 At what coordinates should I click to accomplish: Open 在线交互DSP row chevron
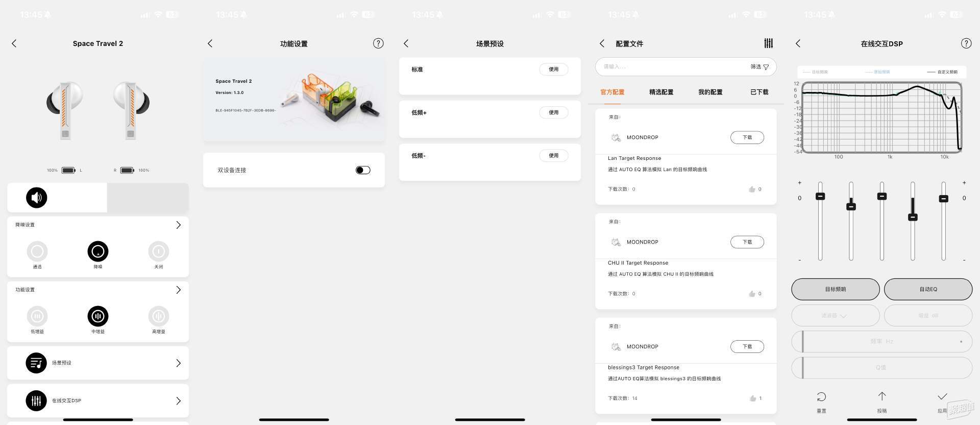[178, 401]
